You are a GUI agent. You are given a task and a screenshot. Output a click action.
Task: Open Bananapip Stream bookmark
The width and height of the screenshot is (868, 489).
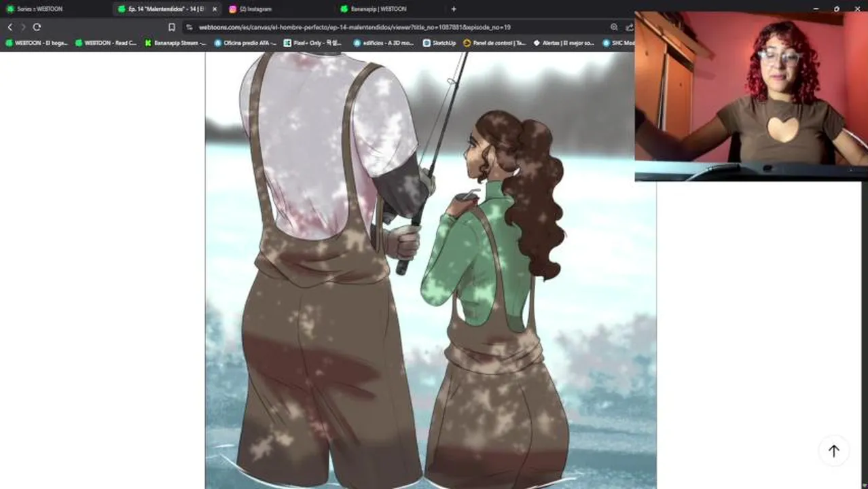(x=175, y=43)
